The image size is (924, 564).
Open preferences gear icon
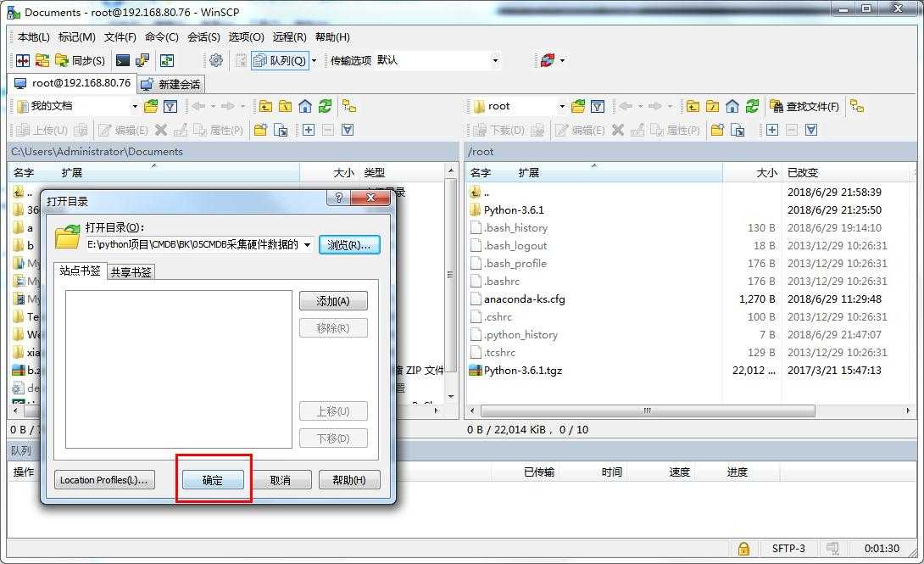(216, 60)
